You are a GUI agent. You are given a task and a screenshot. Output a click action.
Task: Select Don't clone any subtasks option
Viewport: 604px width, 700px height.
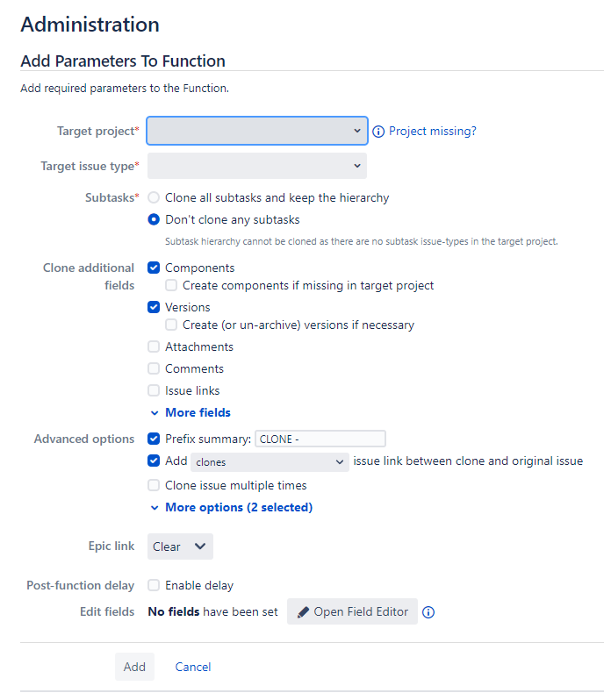154,220
